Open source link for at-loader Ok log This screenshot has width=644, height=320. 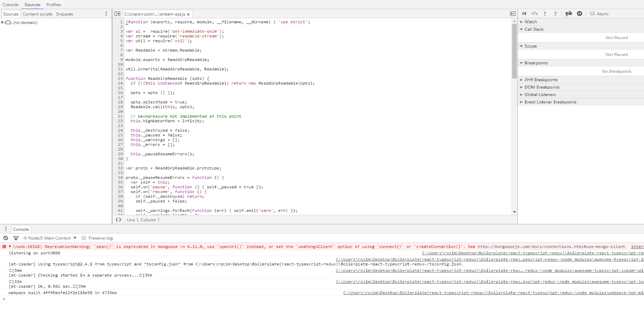coord(490,282)
